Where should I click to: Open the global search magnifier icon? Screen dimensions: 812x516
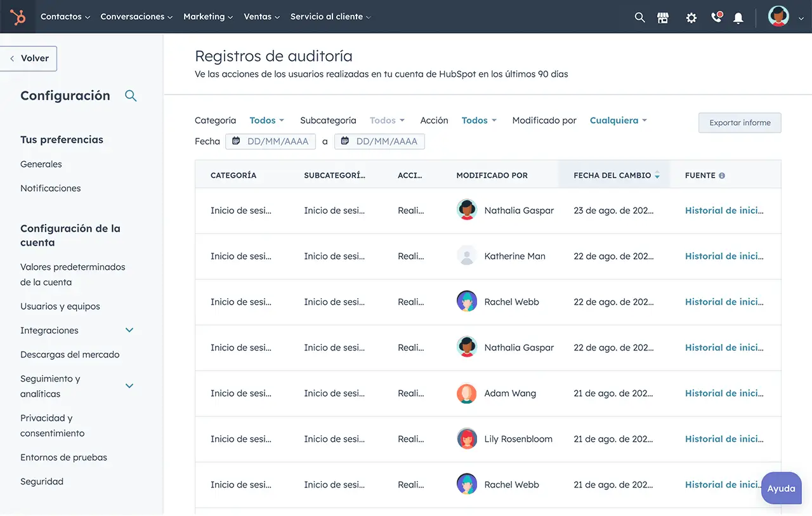[x=639, y=17]
